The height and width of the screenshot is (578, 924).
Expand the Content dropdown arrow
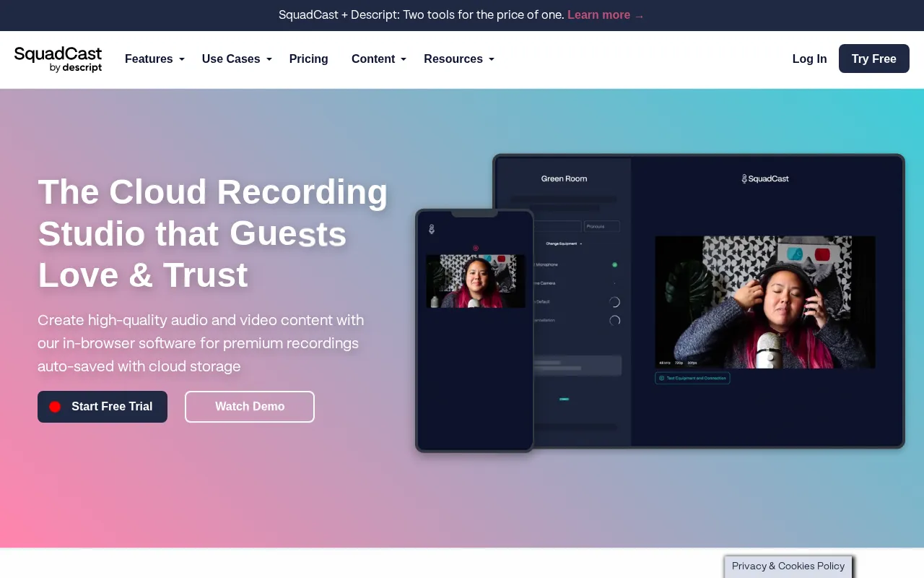pos(404,59)
